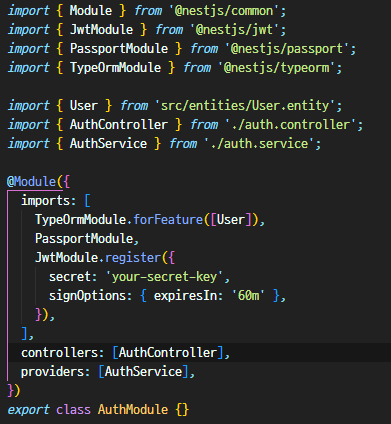Click the class keyword
391x424 pixels.
73,410
